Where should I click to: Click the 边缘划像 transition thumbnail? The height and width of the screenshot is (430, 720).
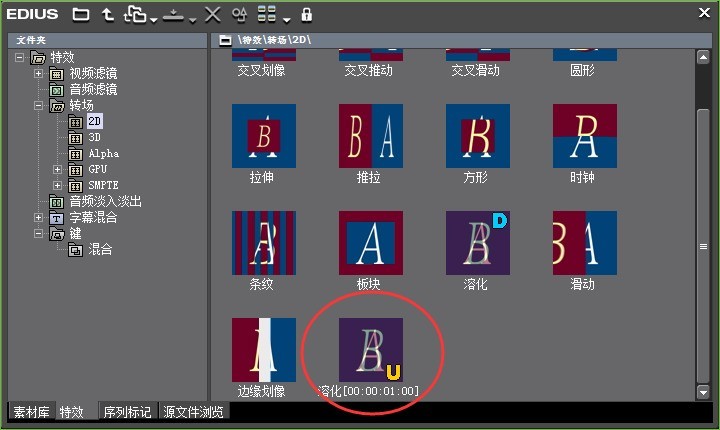264,350
